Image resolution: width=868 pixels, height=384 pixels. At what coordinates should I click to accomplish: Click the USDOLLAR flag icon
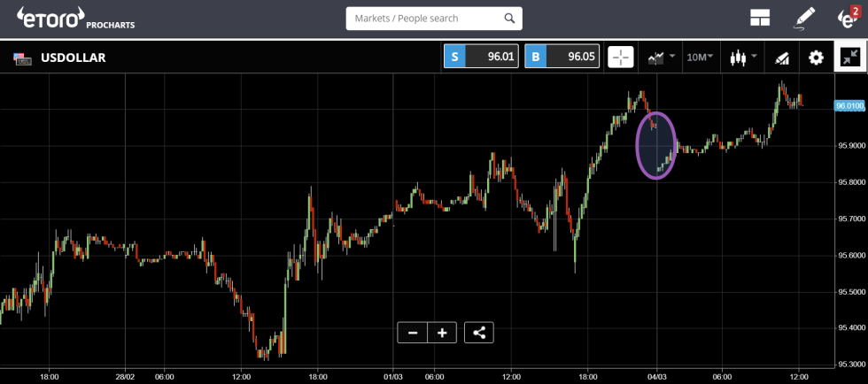(21, 58)
